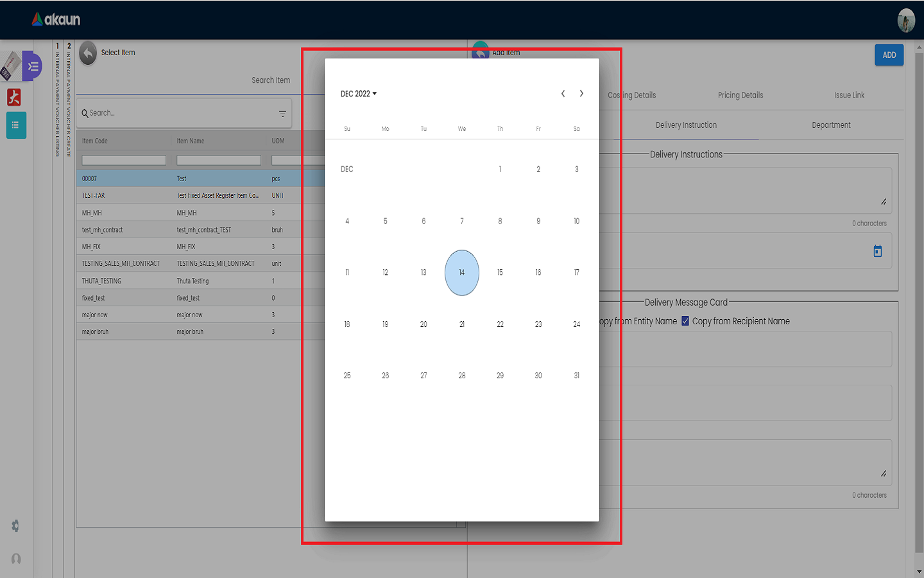Select the TESTING_SALES_MH_CONTRACT item code
Viewport: 924px width, 578px height.
121,264
